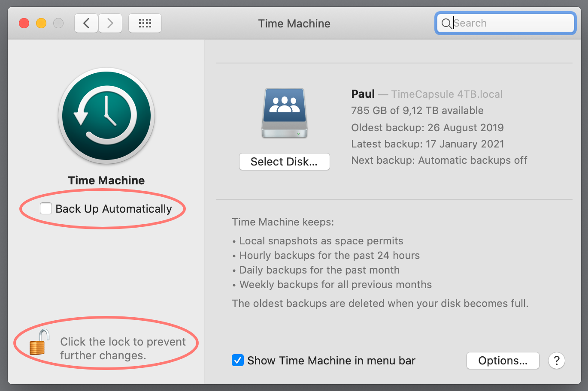Image resolution: width=588 pixels, height=391 pixels.
Task: Click "Oldest backup: 26 August 2019" line
Action: [427, 127]
